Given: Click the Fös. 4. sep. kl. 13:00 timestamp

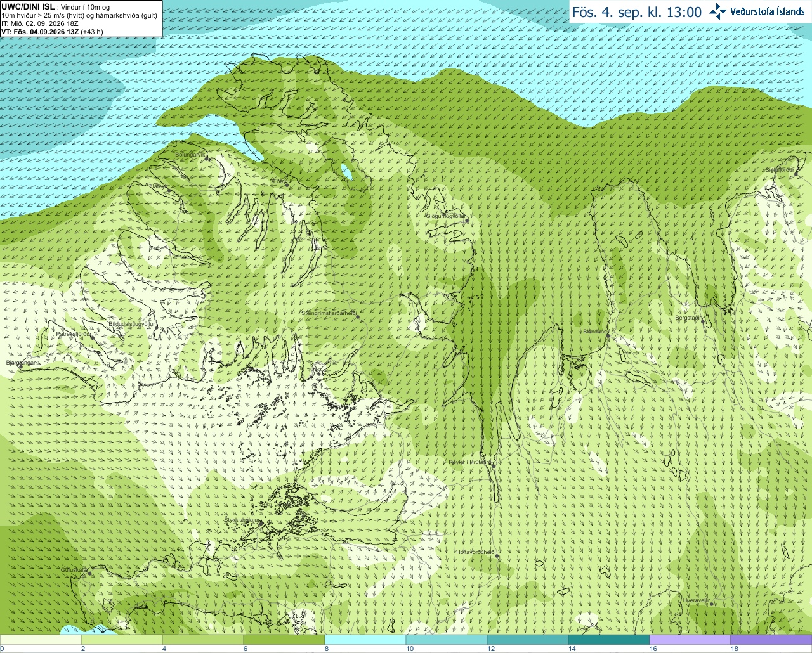Looking at the screenshot, I should click(637, 12).
